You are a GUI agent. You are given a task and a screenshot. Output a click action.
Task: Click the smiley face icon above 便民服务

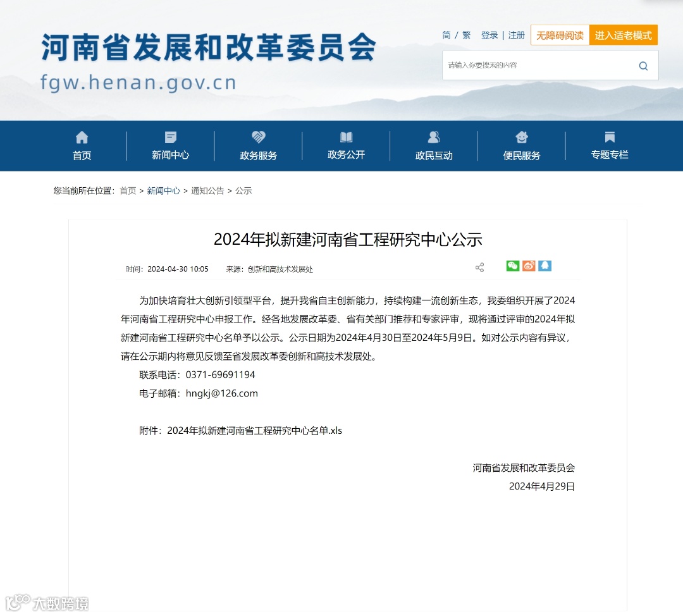522,137
